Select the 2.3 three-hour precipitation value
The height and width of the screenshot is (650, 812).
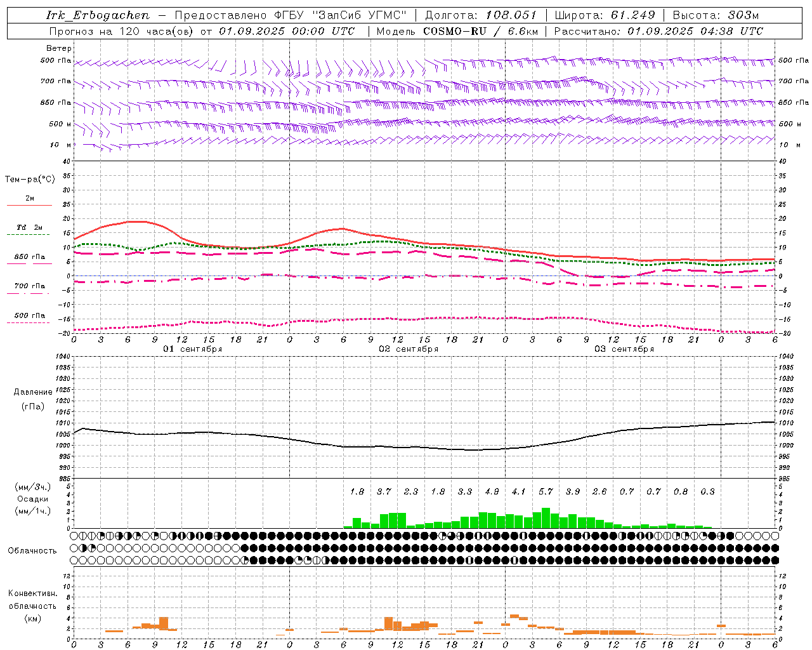pyautogui.click(x=411, y=491)
